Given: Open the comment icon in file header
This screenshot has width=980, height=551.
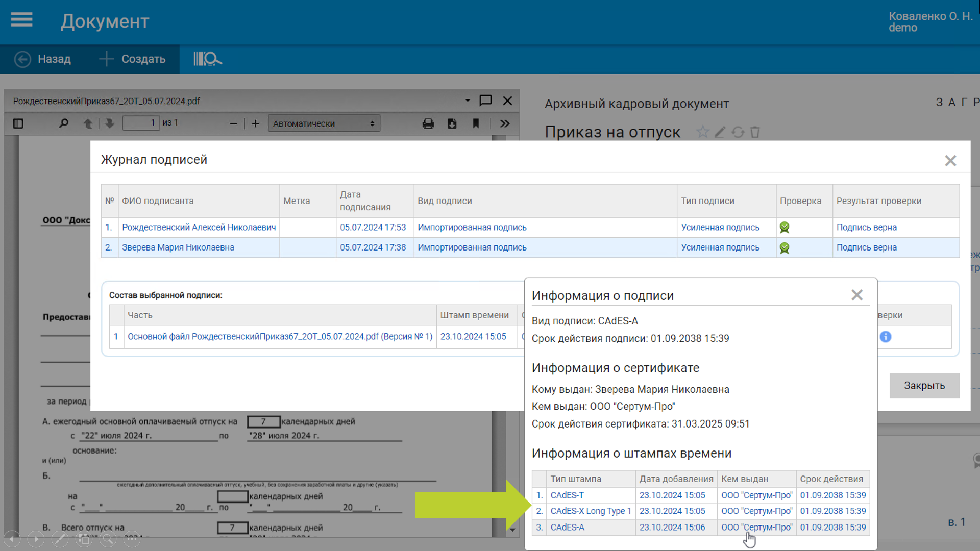Looking at the screenshot, I should tap(485, 101).
